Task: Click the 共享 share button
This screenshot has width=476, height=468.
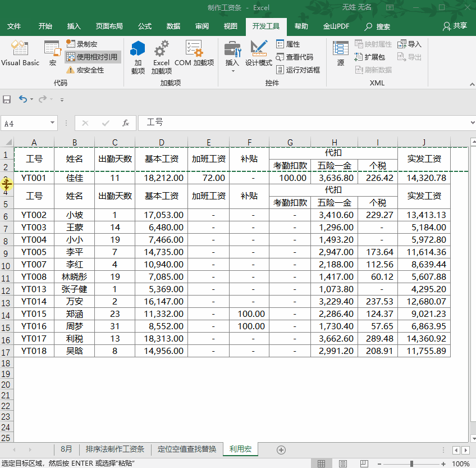Action: point(455,26)
